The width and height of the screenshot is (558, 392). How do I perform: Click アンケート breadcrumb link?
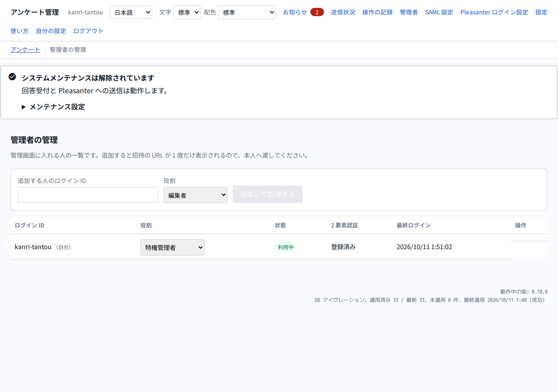click(x=26, y=50)
